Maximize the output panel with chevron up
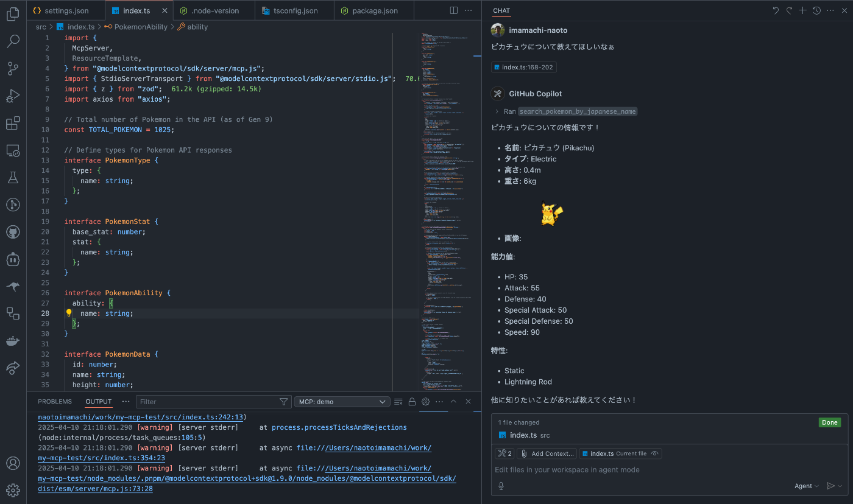The width and height of the screenshot is (853, 504). point(453,402)
